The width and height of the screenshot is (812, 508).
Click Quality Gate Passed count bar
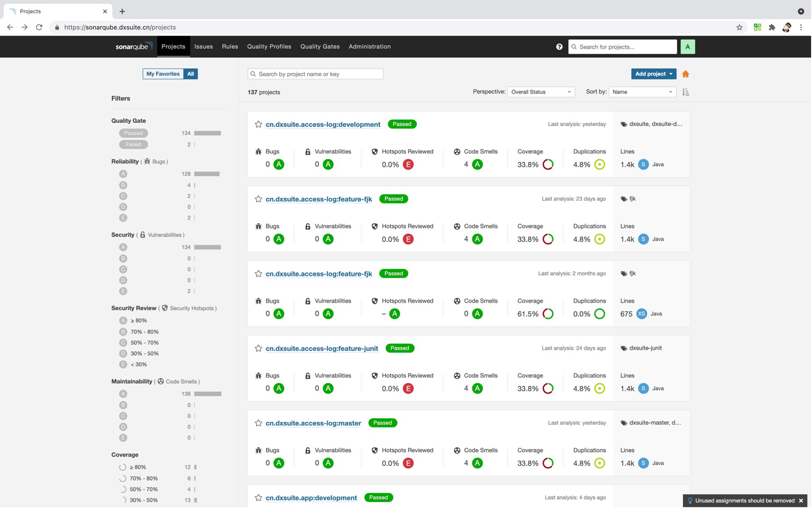click(x=207, y=133)
